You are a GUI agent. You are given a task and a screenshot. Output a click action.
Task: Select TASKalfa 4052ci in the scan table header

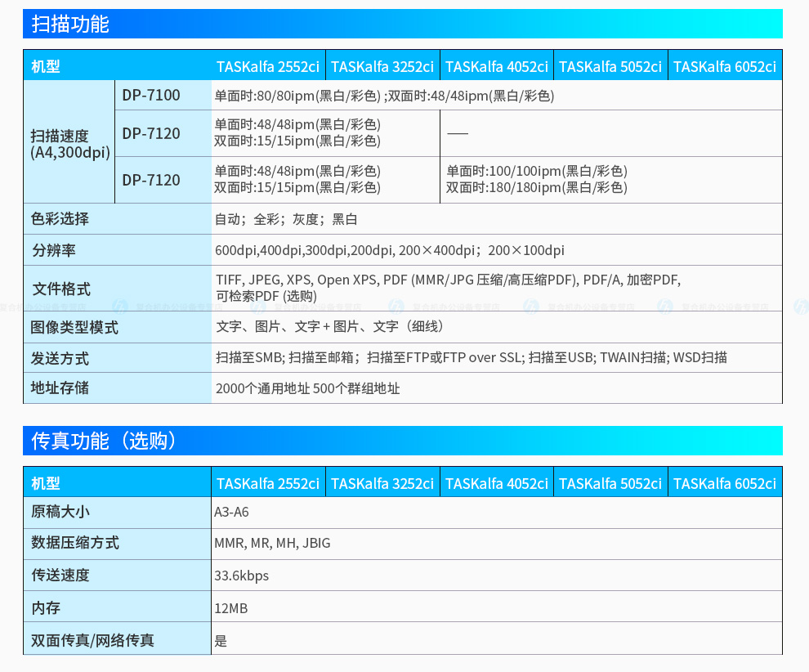(x=497, y=66)
